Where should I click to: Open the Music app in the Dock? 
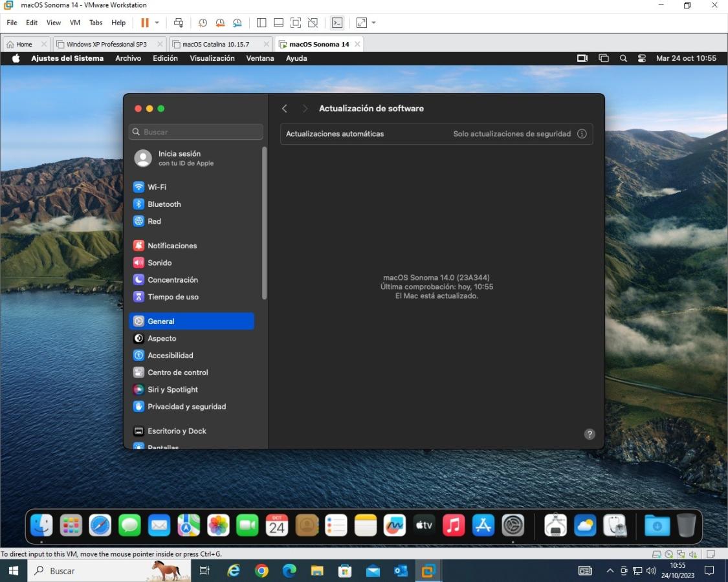[454, 525]
